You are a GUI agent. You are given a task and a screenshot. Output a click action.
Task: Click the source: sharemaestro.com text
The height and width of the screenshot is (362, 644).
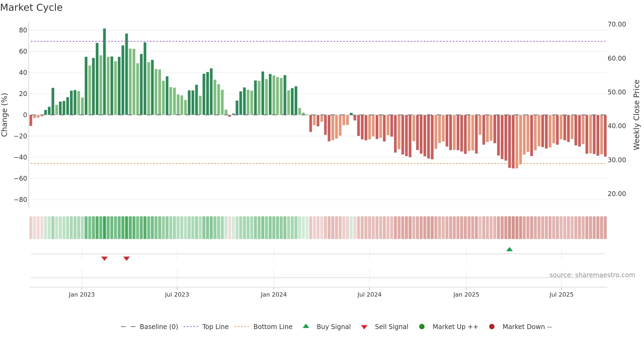(x=592, y=275)
